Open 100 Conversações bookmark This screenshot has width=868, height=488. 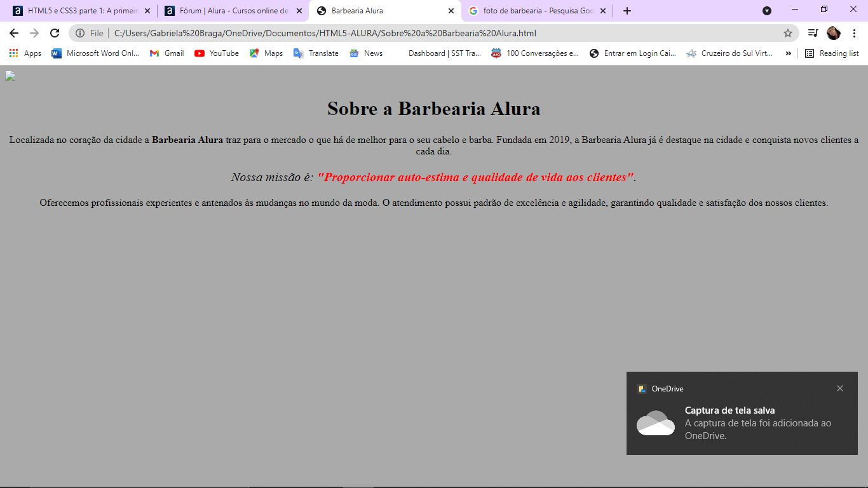pos(535,53)
